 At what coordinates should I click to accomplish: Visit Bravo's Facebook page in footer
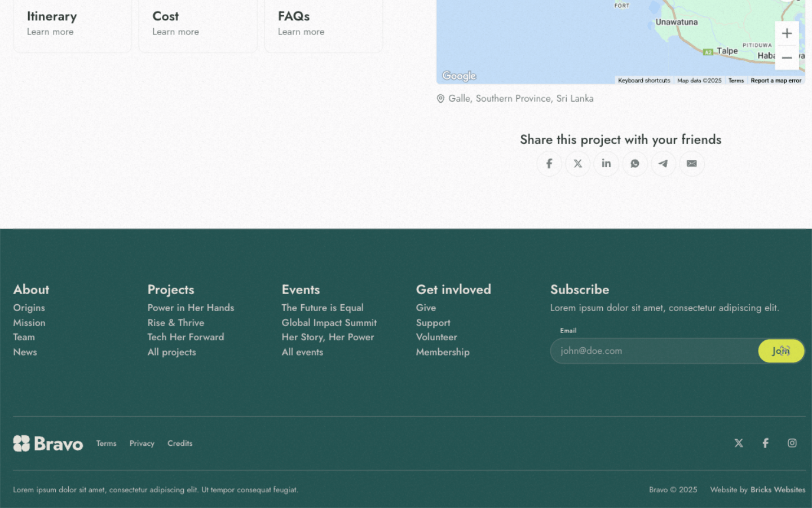(x=765, y=443)
